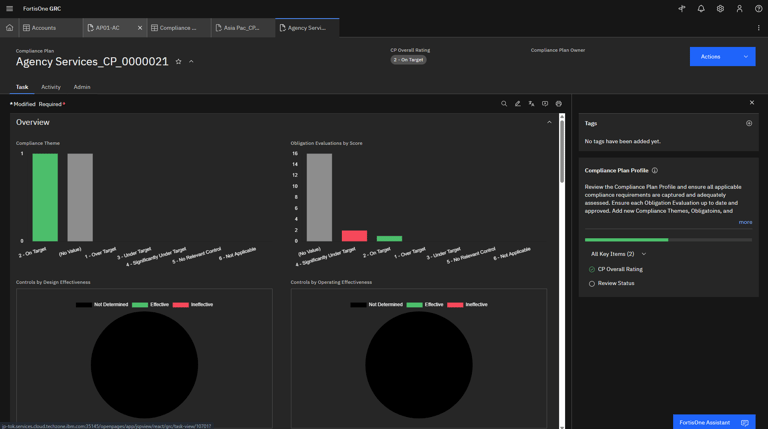Screen dimensions: 768x429
Task: Collapse the header with caret next to title
Action: [191, 62]
